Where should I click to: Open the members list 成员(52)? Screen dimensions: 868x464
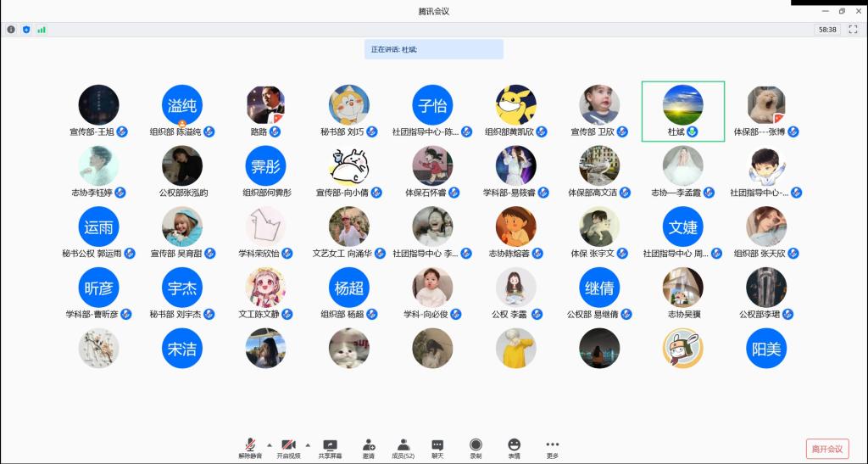403,447
